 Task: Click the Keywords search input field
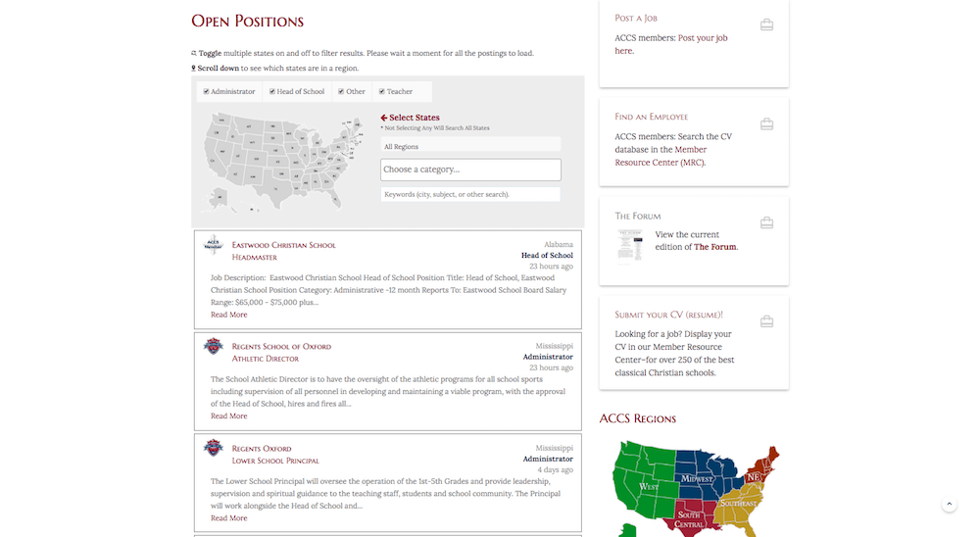click(x=470, y=194)
